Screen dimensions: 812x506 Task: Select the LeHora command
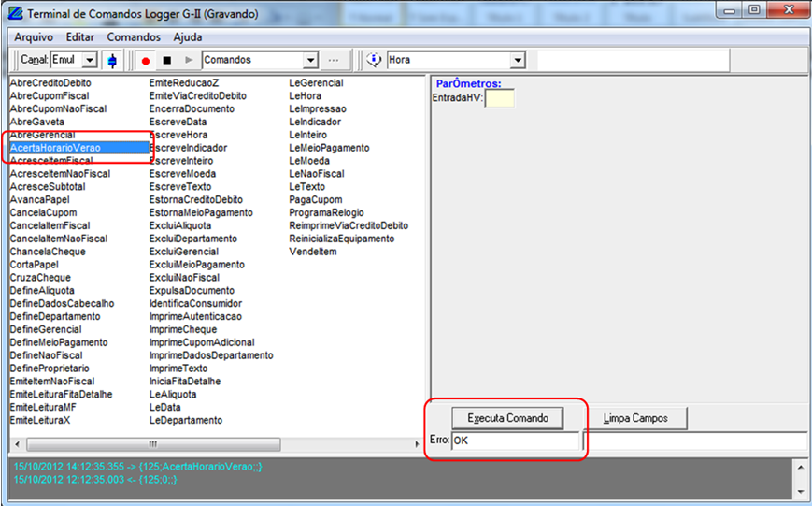306,95
